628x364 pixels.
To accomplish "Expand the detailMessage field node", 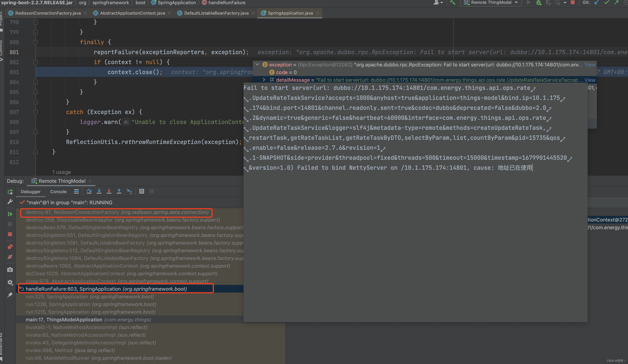I will click(264, 80).
